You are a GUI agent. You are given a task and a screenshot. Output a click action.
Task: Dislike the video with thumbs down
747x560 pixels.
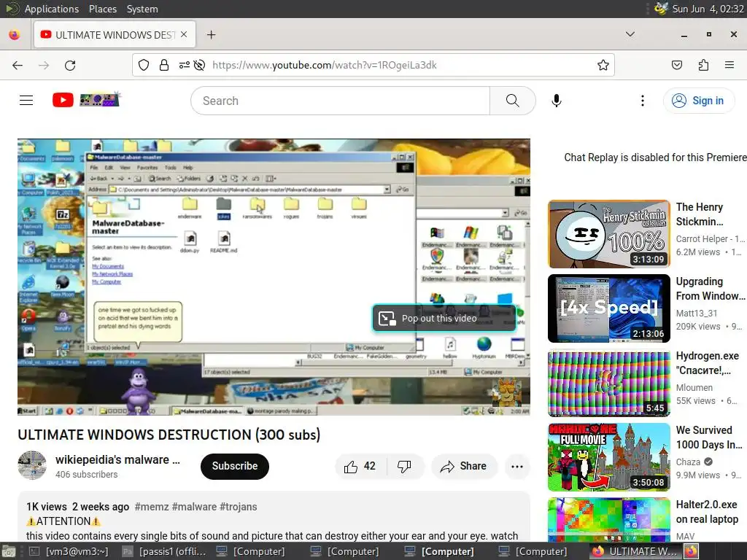[x=404, y=466]
